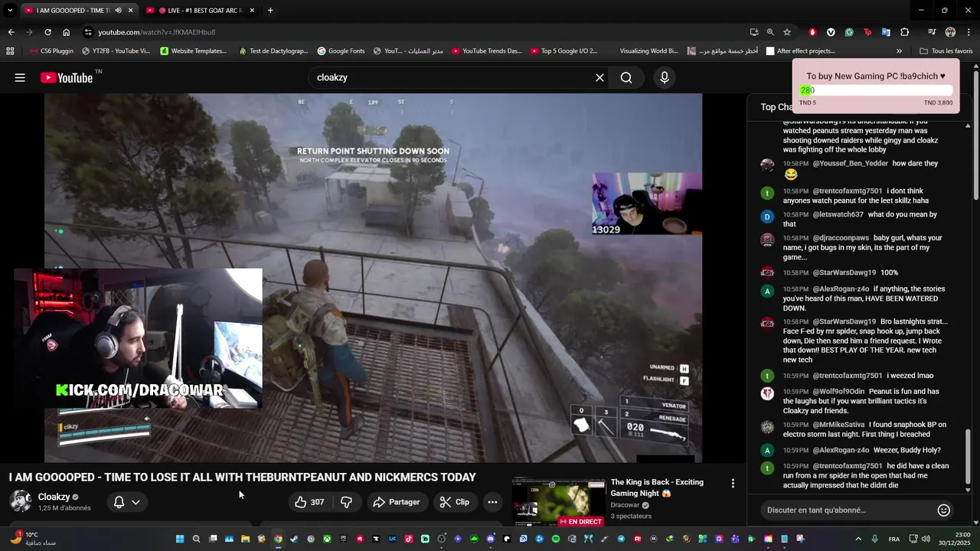Screen dimensions: 980x551
Task: Open Windows taskbar search
Action: (x=197, y=539)
